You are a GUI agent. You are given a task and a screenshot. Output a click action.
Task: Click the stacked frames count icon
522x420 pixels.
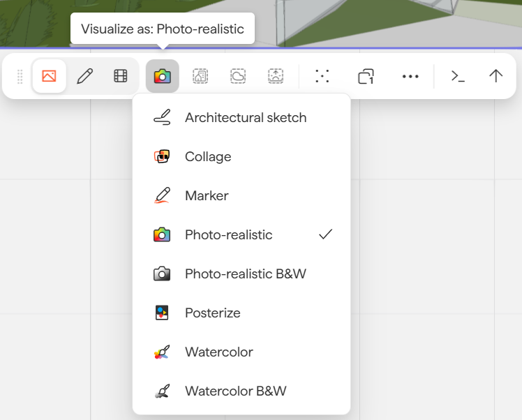[366, 76]
